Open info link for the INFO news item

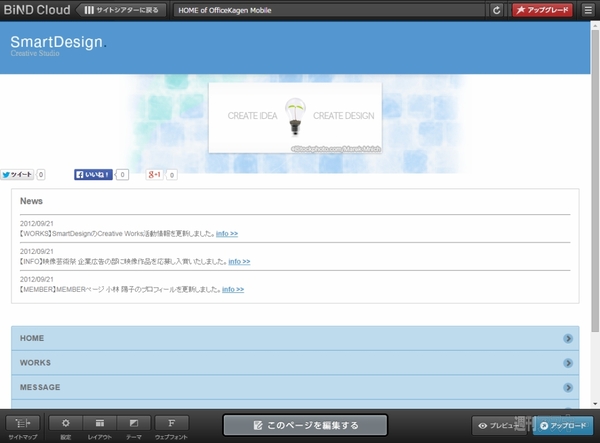pyautogui.click(x=239, y=261)
